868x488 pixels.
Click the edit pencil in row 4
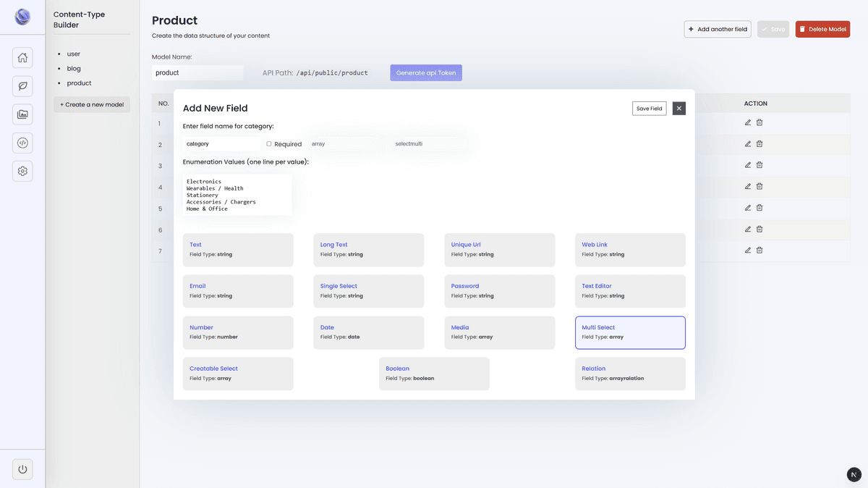pyautogui.click(x=748, y=186)
